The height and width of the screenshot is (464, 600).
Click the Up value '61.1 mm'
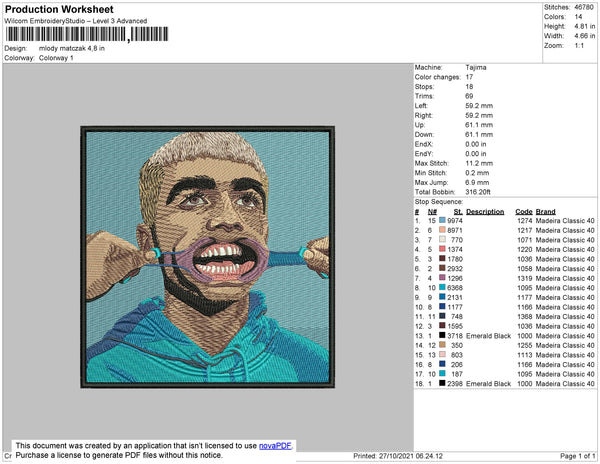point(479,125)
